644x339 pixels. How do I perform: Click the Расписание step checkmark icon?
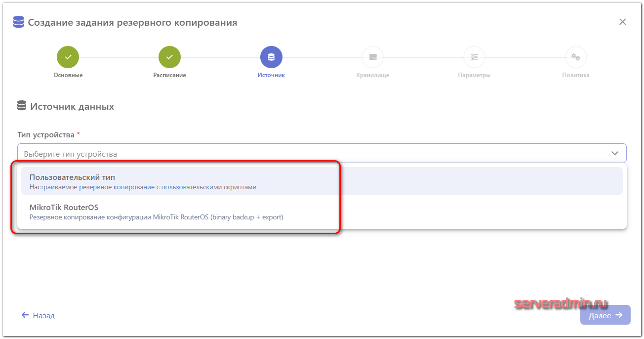click(x=169, y=57)
